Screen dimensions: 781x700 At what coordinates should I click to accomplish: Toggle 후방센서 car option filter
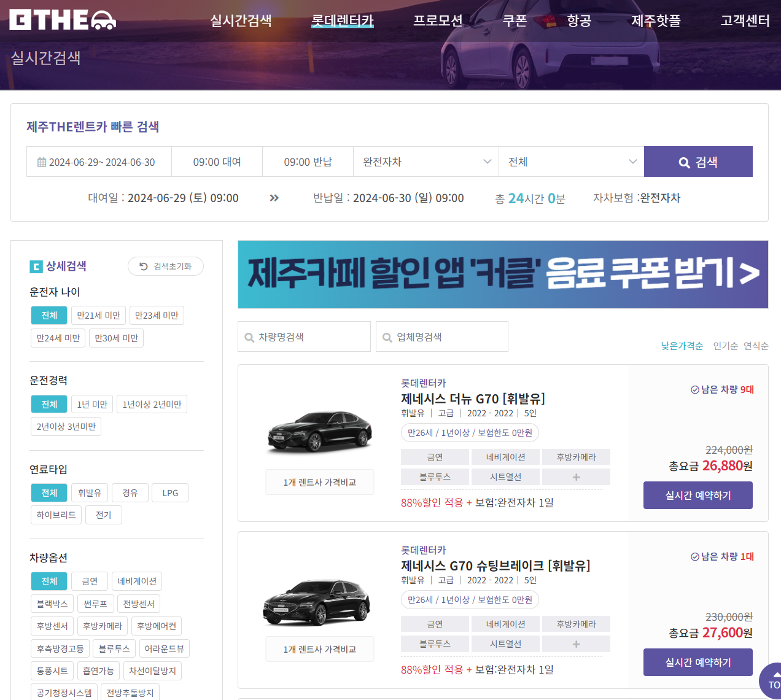(x=52, y=626)
